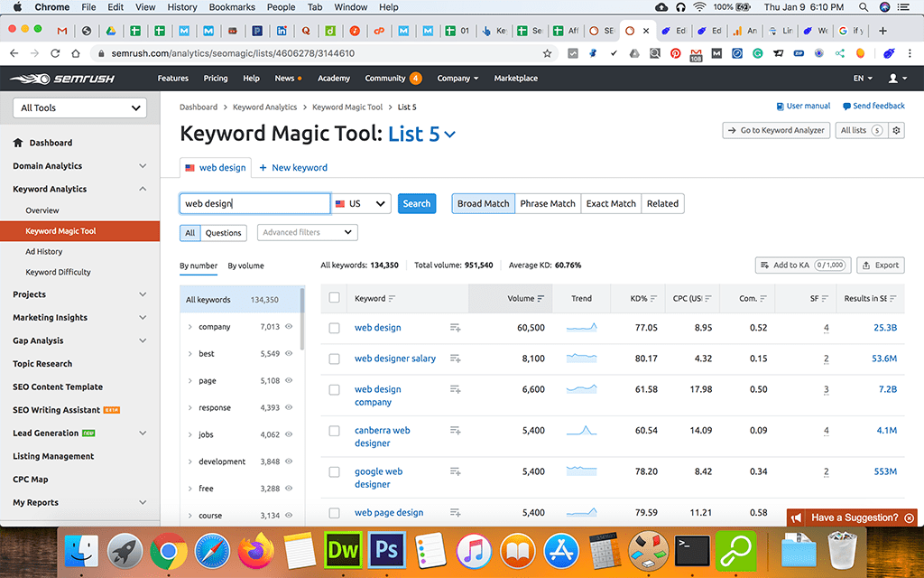Open Dreamweaver from the dock
Screen dimensions: 924x578
click(x=343, y=550)
